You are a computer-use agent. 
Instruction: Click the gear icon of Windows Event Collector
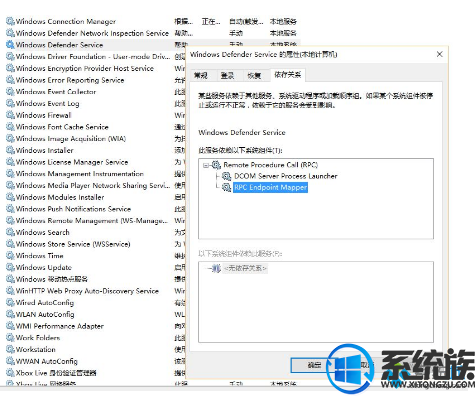(10, 92)
